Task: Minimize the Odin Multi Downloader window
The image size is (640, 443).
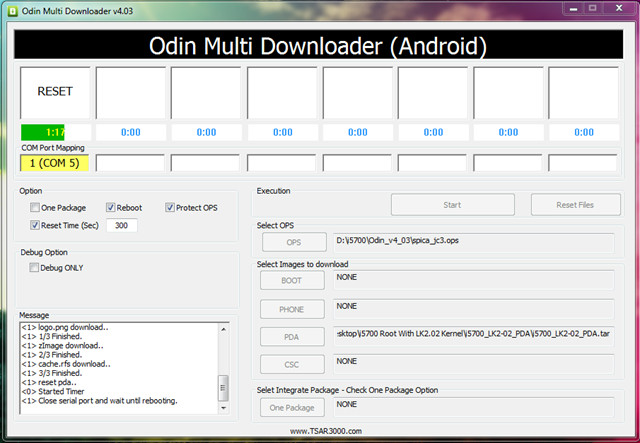Action: [x=573, y=8]
